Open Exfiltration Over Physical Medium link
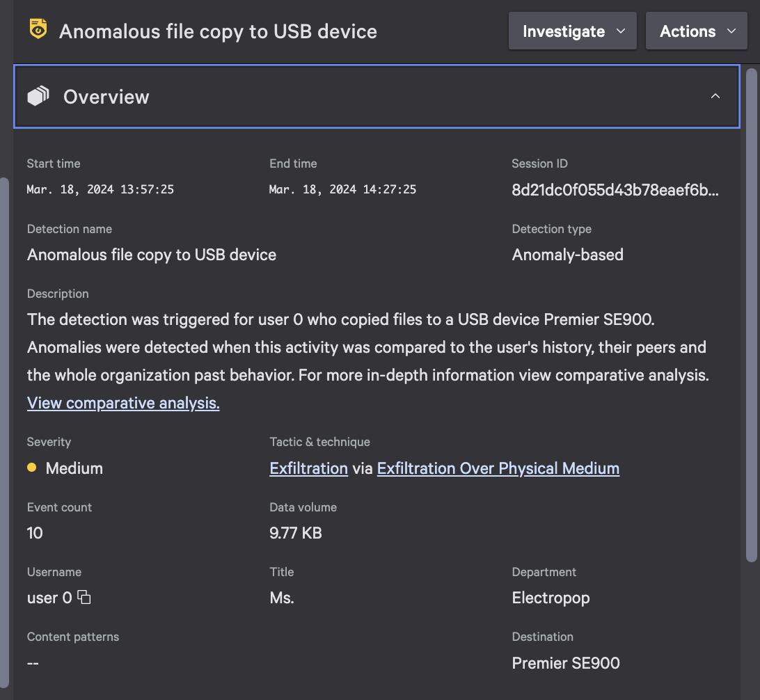 [x=498, y=468]
